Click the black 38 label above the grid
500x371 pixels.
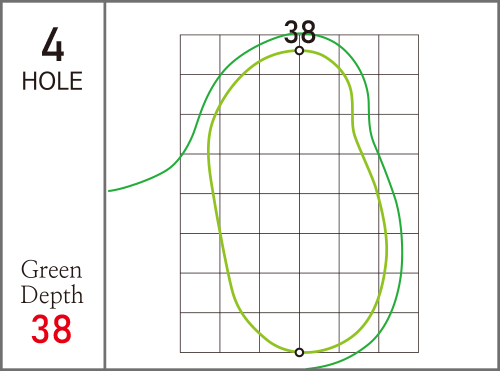[299, 32]
